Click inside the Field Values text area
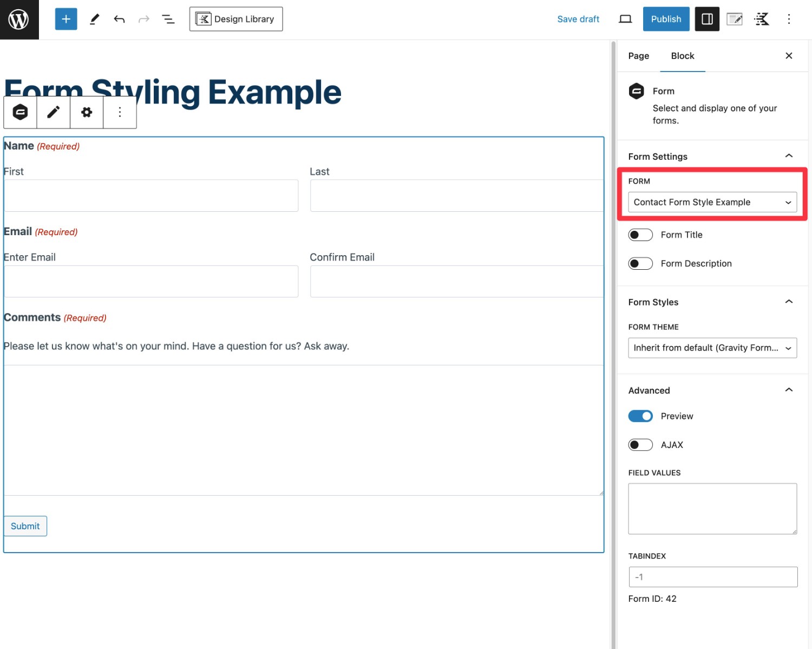Screen dimensions: 812x649 click(x=712, y=508)
